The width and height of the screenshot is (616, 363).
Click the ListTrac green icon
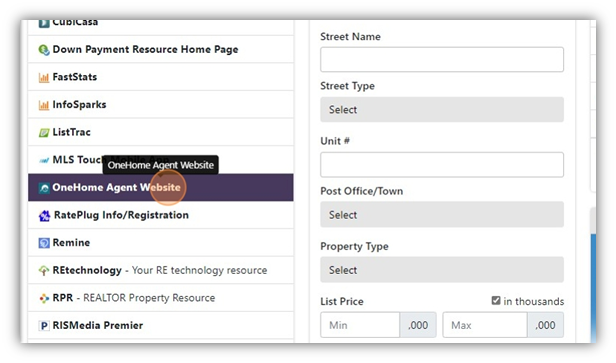[44, 133]
